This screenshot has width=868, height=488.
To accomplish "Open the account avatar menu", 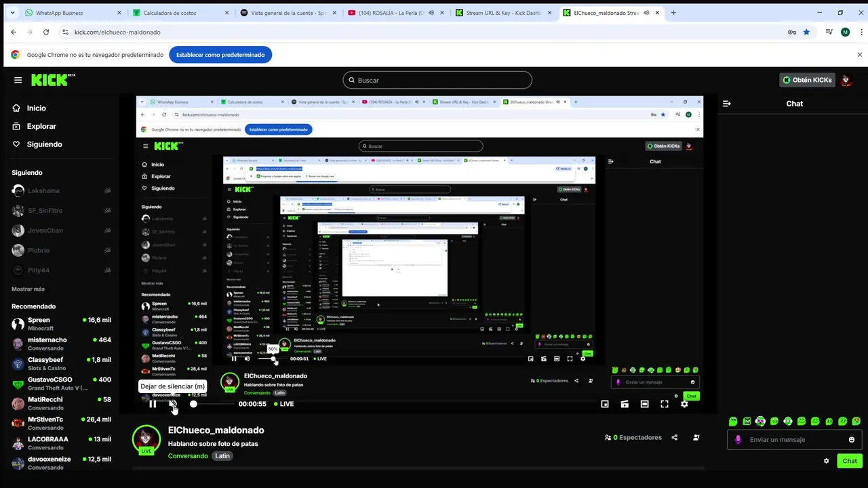I will [x=846, y=80].
